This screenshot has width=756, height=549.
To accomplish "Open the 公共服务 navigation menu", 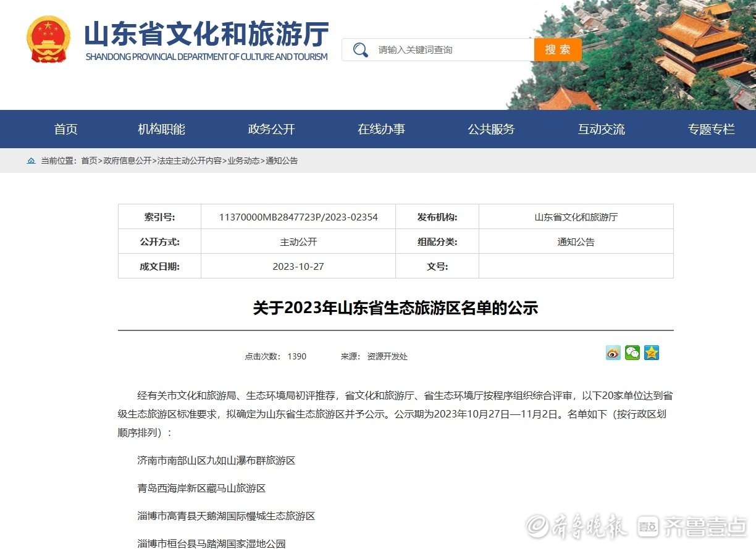I will pos(491,129).
